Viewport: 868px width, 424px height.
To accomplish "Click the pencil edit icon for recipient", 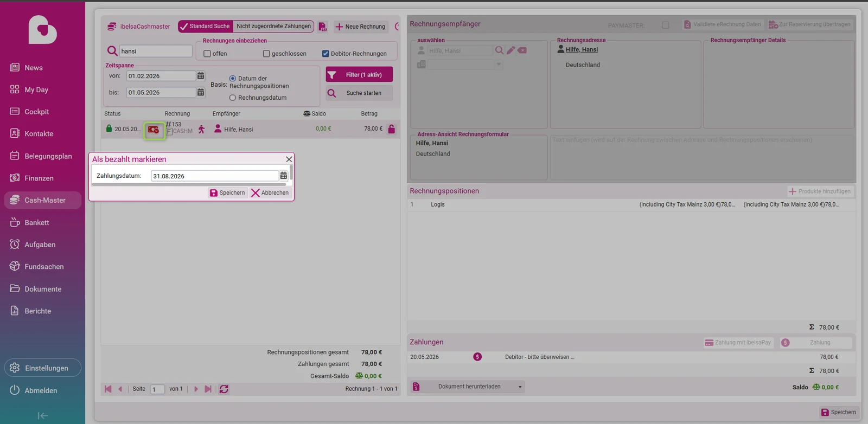I will pos(510,50).
